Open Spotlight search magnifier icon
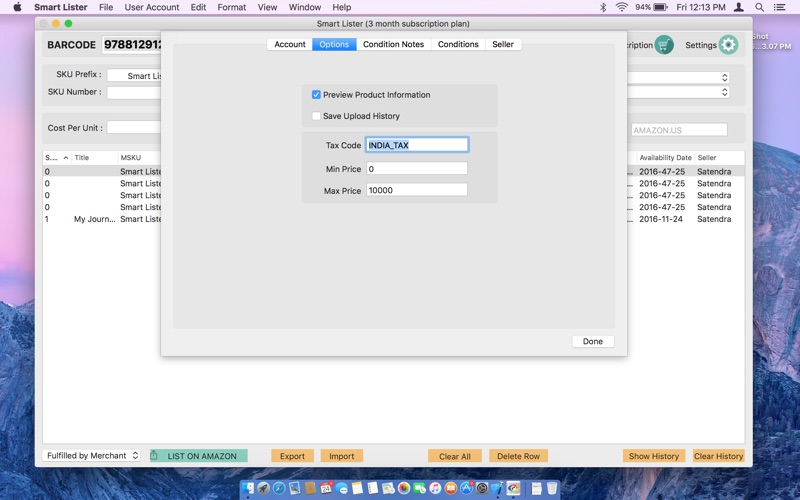 click(759, 7)
